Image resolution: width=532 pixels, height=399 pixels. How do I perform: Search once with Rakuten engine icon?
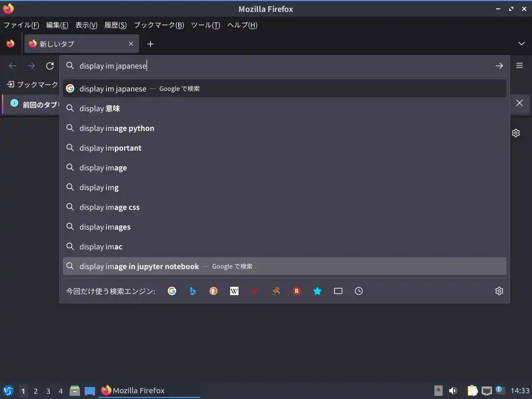point(297,291)
